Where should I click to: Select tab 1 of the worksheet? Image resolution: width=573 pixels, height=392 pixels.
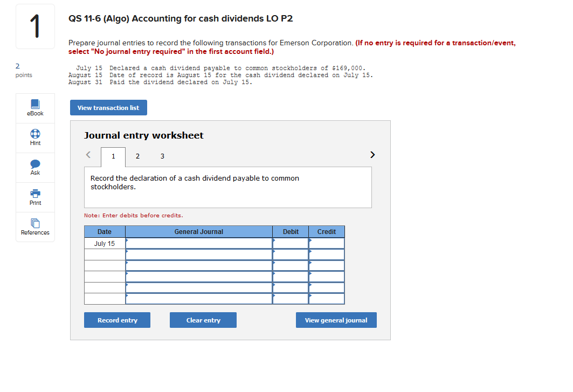pyautogui.click(x=113, y=156)
